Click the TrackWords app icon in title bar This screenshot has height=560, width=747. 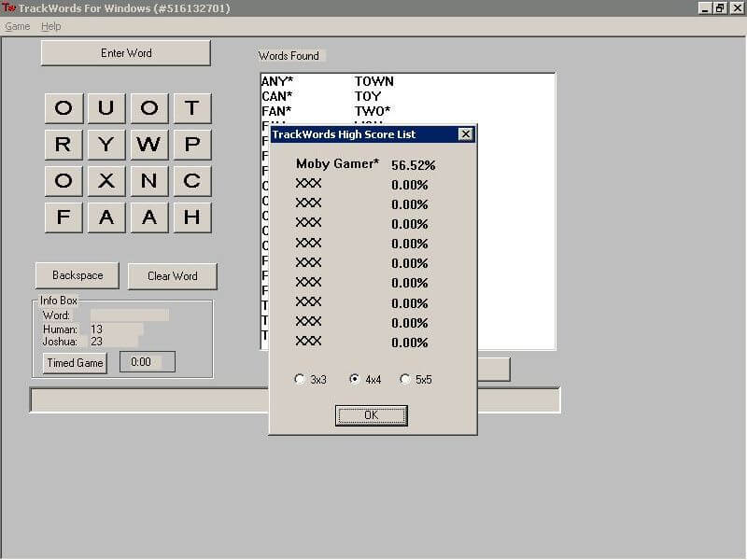point(8,7)
